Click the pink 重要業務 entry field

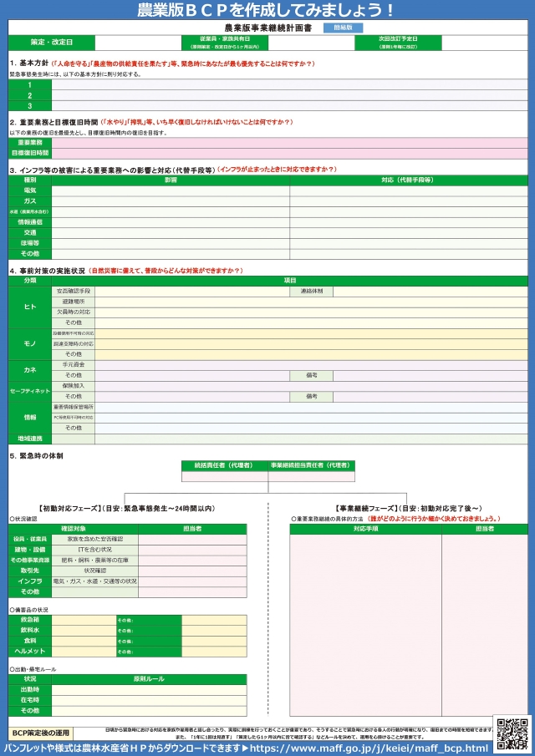coord(289,143)
